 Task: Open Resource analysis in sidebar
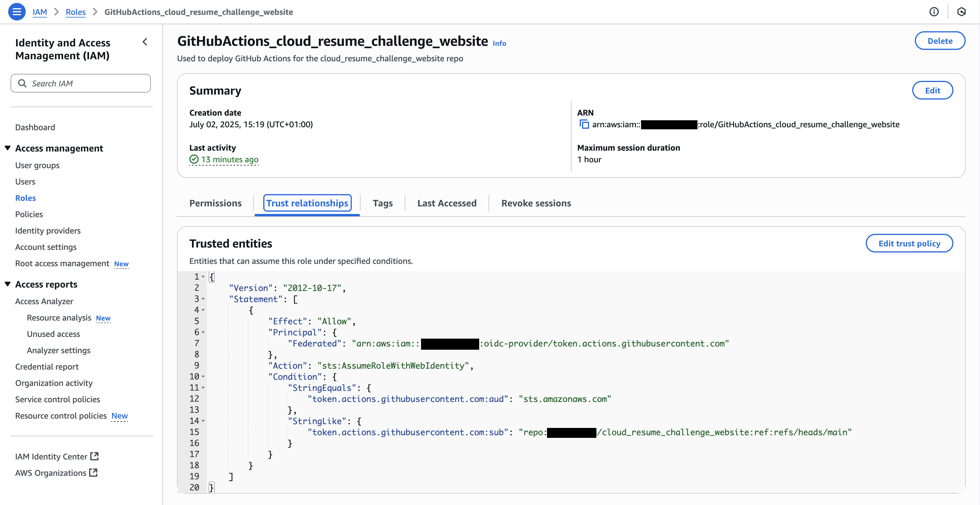59,318
